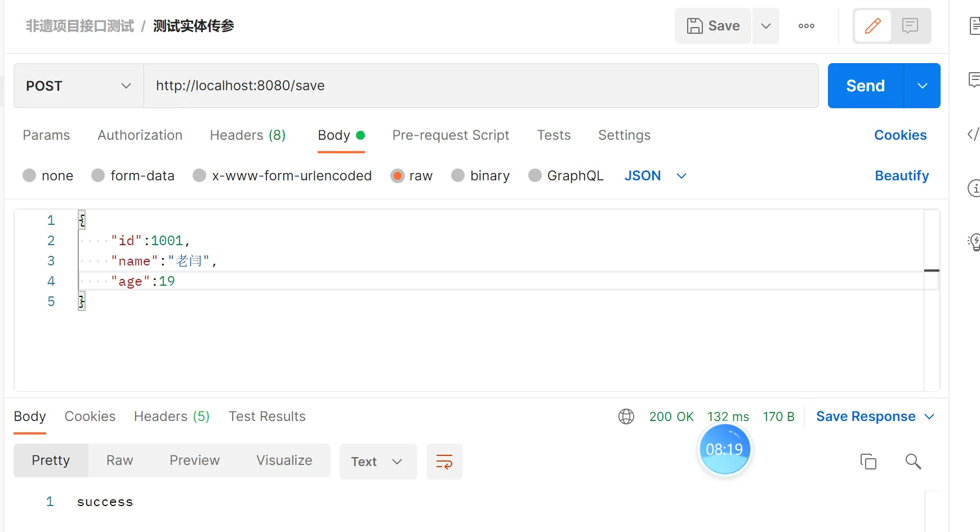Search the response with magnifier icon
The height and width of the screenshot is (532, 980).
click(x=913, y=462)
